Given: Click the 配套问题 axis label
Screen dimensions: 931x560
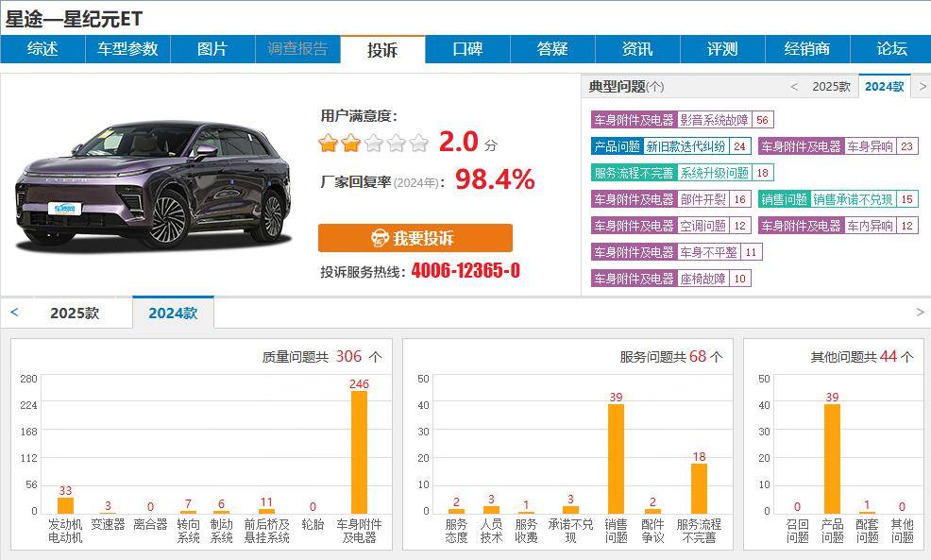Looking at the screenshot, I should (x=867, y=531).
